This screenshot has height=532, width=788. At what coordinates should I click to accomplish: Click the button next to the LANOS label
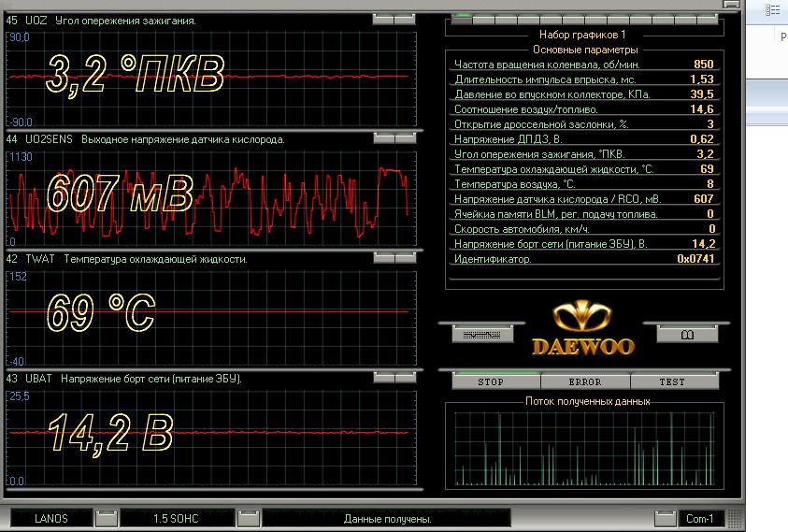coord(107,517)
